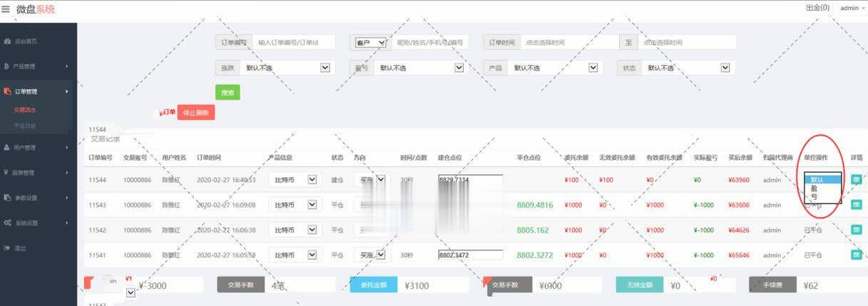Pick the end date field after 至
This screenshot has height=306, width=868.
tap(688, 42)
